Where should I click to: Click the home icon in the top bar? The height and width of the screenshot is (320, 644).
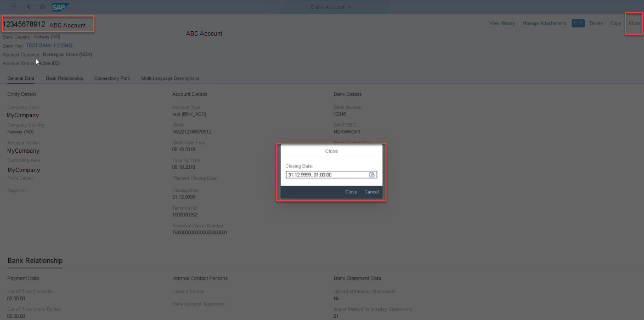(x=42, y=7)
